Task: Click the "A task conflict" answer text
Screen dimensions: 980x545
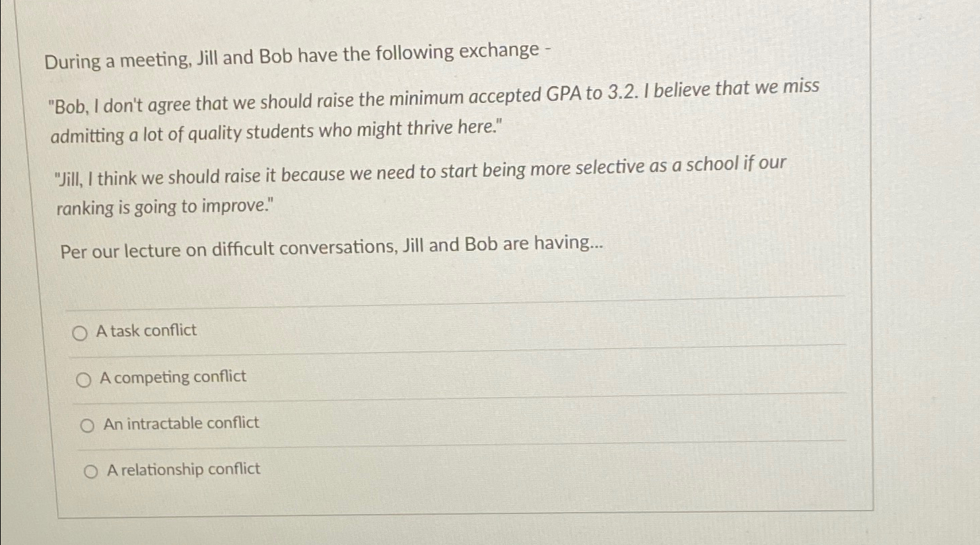Action: pyautogui.click(x=146, y=330)
